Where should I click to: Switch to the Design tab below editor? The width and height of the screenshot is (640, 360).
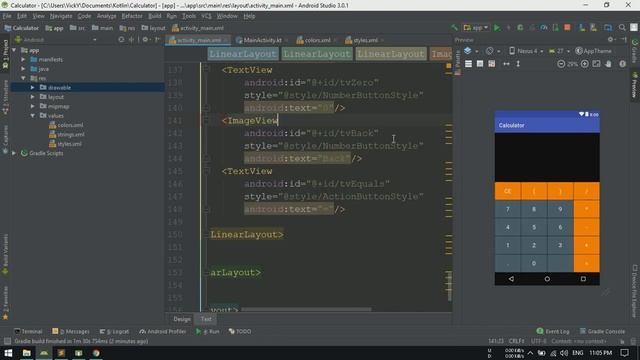(182, 319)
